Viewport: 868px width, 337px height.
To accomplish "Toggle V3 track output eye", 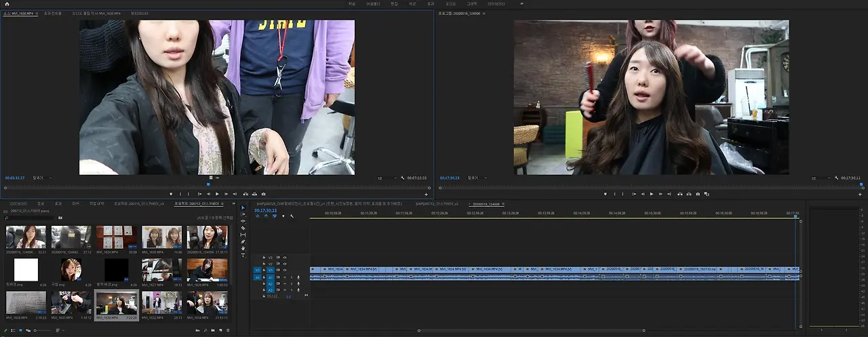I will point(285,258).
